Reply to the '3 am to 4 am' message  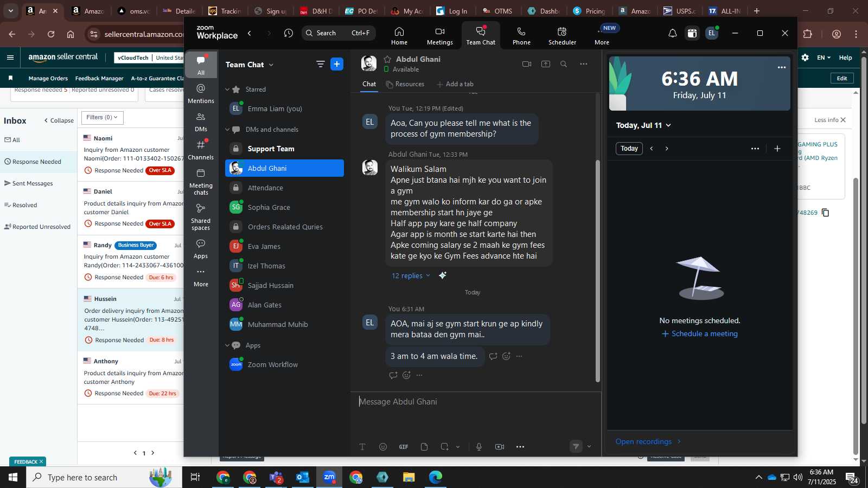(x=493, y=356)
